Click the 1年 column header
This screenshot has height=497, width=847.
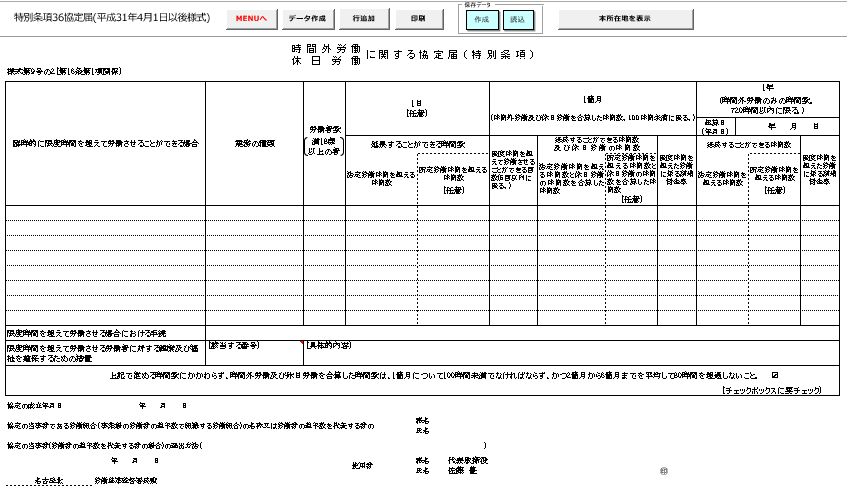[768, 99]
